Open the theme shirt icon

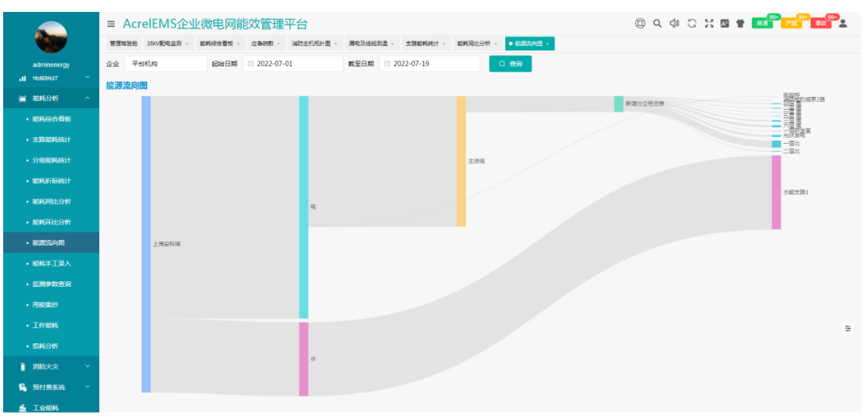[x=740, y=23]
